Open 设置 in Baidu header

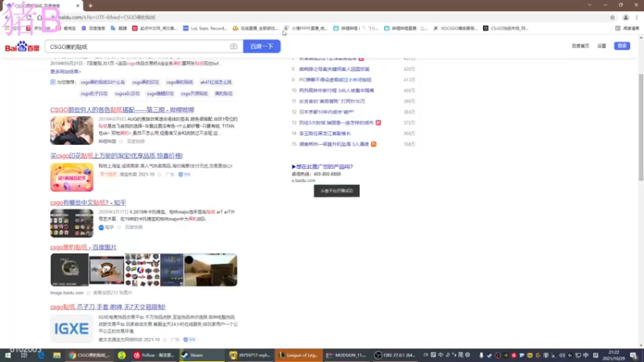601,46
